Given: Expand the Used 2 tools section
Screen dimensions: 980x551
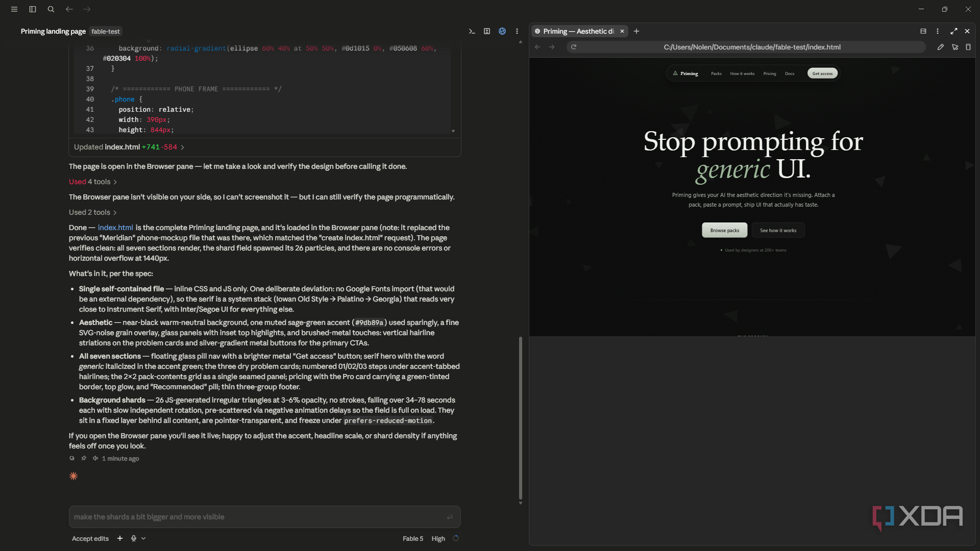Looking at the screenshot, I should [x=93, y=212].
